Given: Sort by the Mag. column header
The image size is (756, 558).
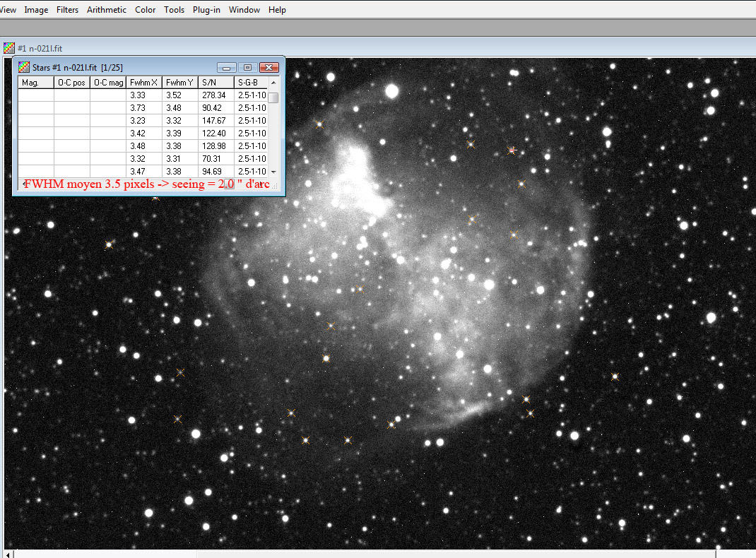Looking at the screenshot, I should click(35, 83).
